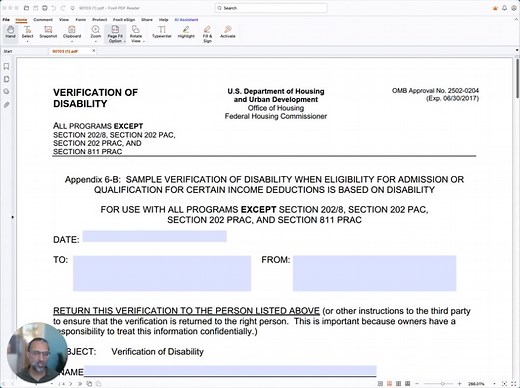520x388 pixels.
Task: Open the Attachments paperclip panel
Action: 6,105
